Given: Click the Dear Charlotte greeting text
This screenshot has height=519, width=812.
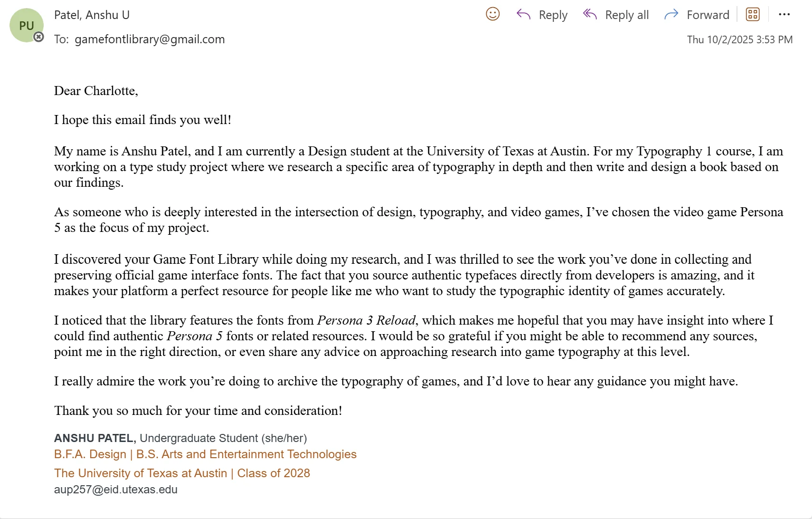Looking at the screenshot, I should pyautogui.click(x=96, y=91).
